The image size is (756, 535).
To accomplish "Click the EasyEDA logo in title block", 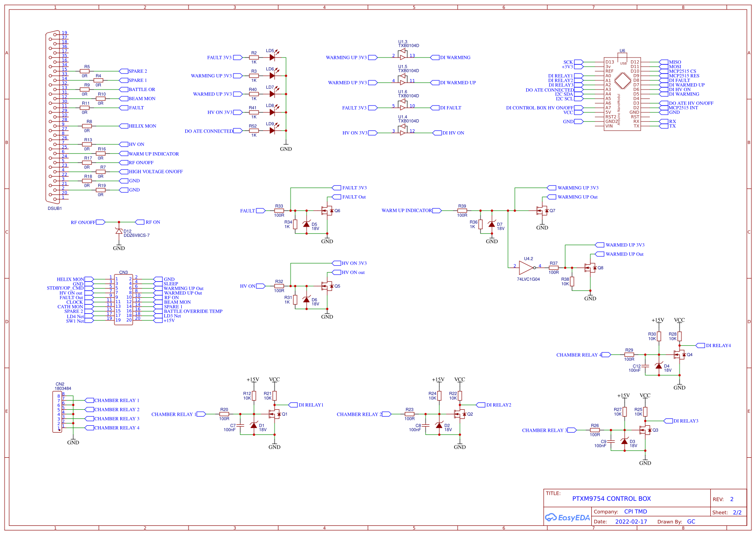I will [567, 518].
